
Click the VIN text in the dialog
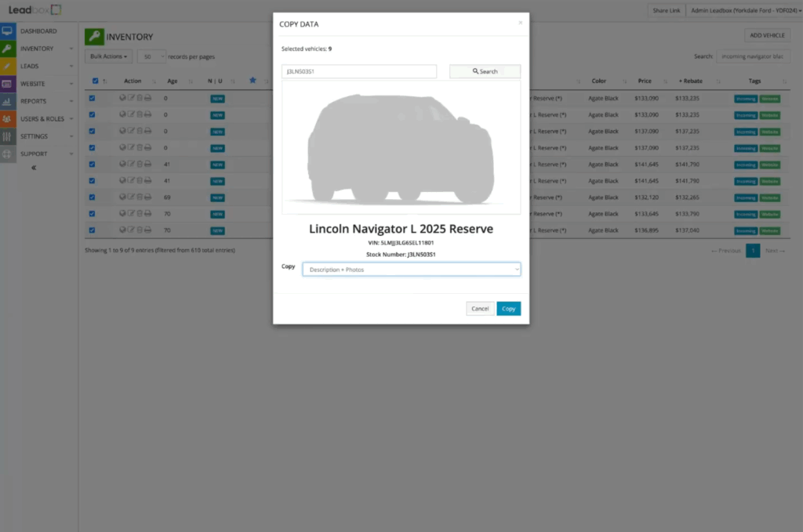point(401,243)
